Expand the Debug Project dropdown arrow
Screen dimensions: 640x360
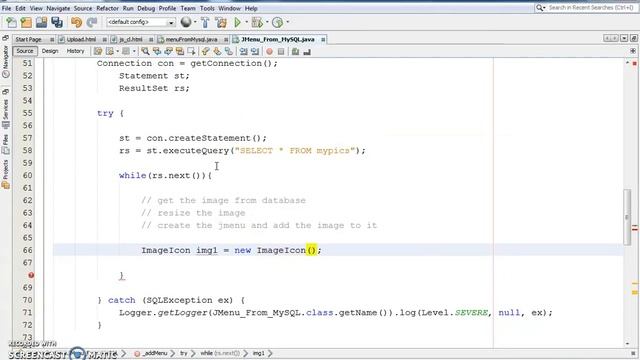tap(267, 22)
